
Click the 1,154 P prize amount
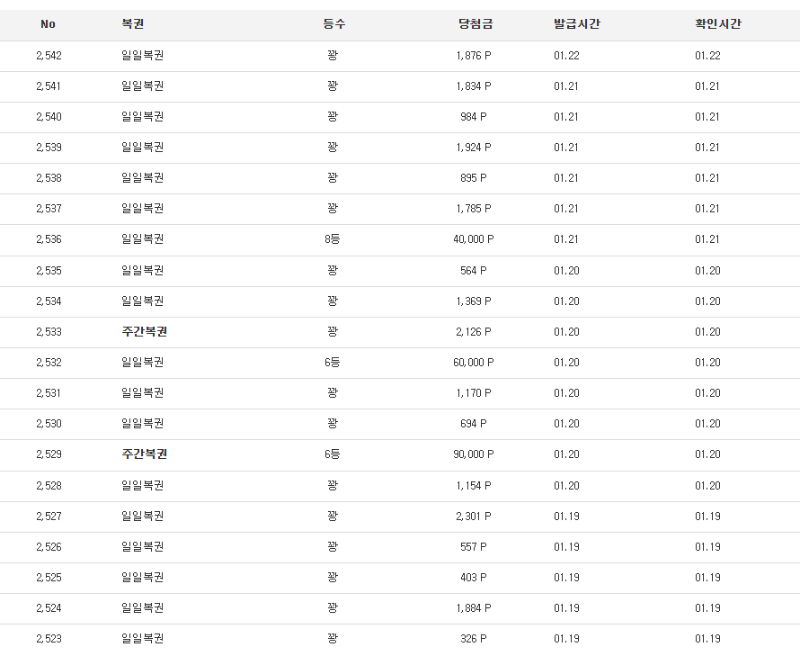click(473, 485)
